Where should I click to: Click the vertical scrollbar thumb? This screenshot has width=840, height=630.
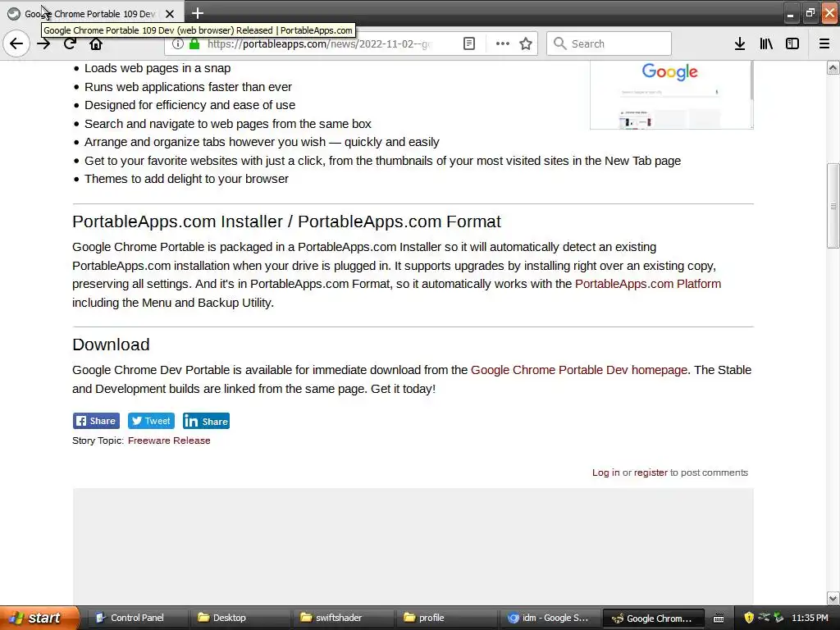(833, 206)
